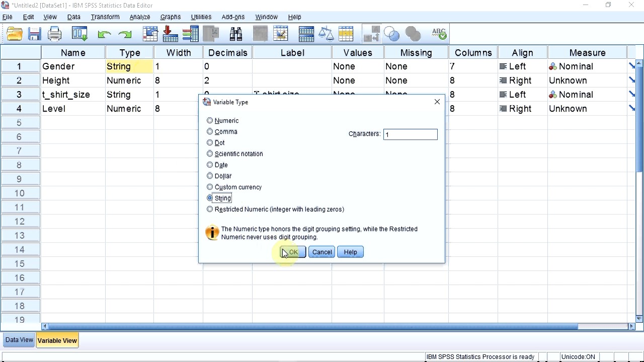Open the Utilities menu
The width and height of the screenshot is (644, 362).
(x=201, y=17)
